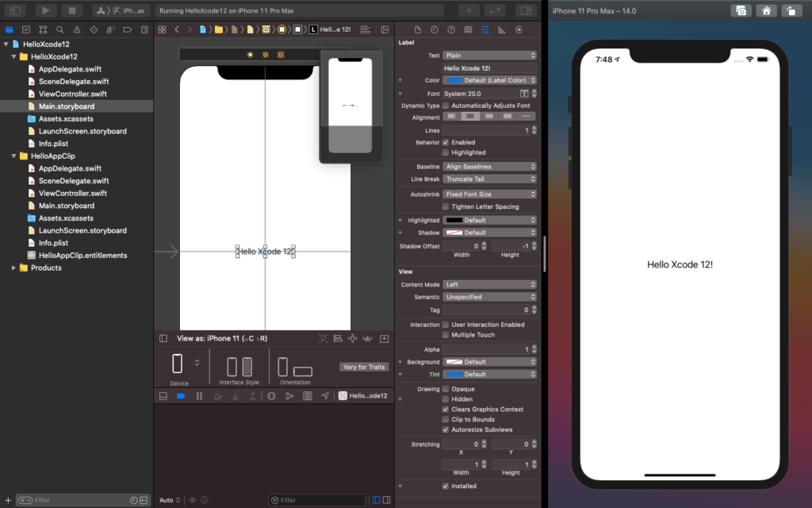Viewport: 812px width, 508px height.
Task: Click the Vary for Traits button
Action: pyautogui.click(x=363, y=366)
